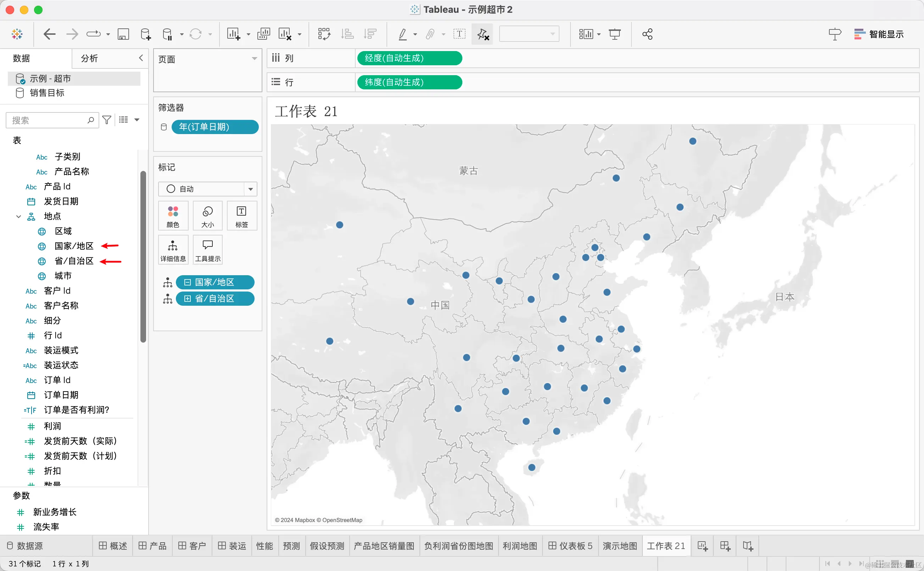
Task: Click the Show mark labels toolbar icon
Action: [460, 34]
